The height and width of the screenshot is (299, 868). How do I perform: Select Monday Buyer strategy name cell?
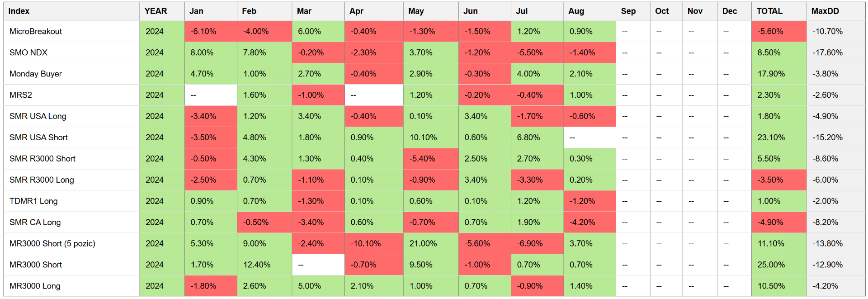point(36,74)
